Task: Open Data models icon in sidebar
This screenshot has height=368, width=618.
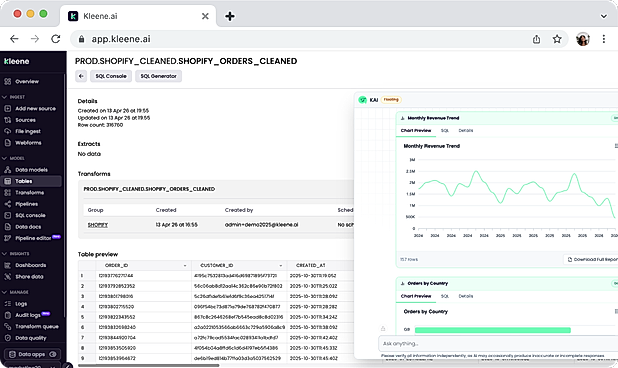Action: (x=7, y=170)
